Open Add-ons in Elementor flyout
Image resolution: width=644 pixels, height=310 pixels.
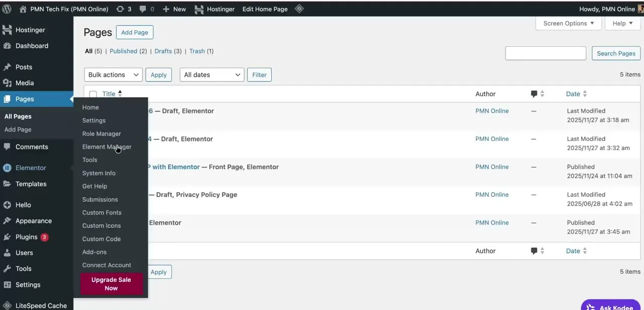94,252
